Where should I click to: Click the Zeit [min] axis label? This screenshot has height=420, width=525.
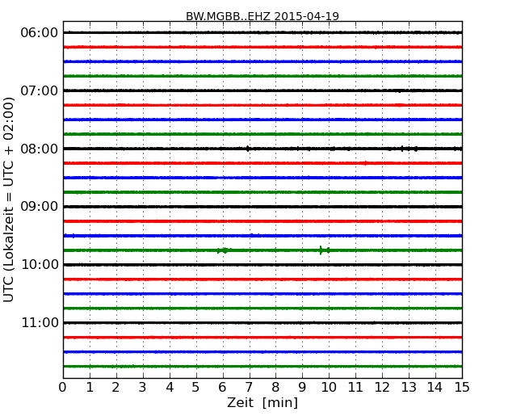point(262,402)
